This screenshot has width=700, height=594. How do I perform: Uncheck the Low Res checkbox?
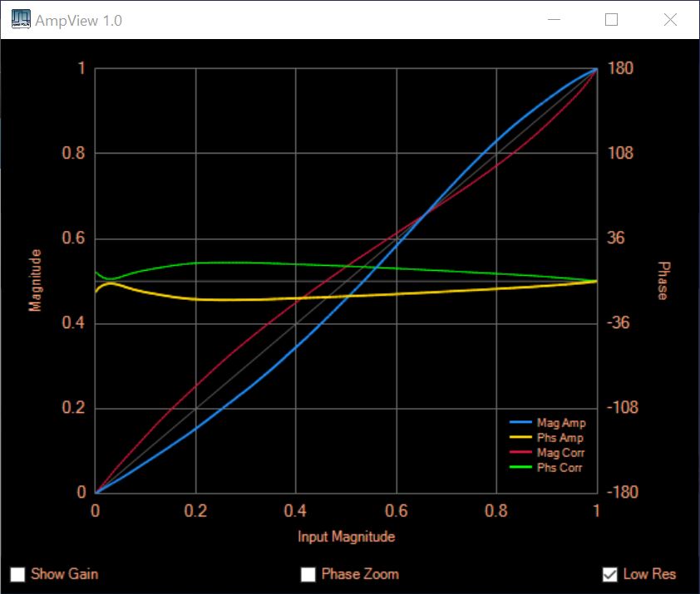pos(610,574)
